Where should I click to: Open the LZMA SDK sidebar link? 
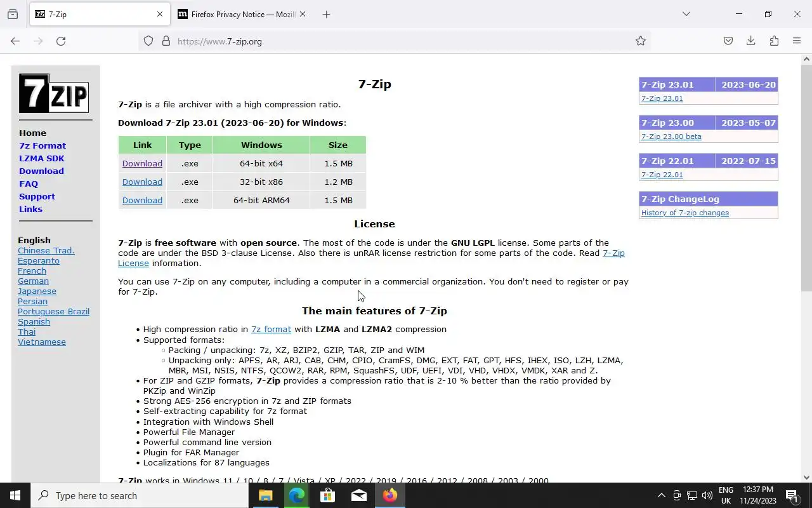click(x=42, y=158)
